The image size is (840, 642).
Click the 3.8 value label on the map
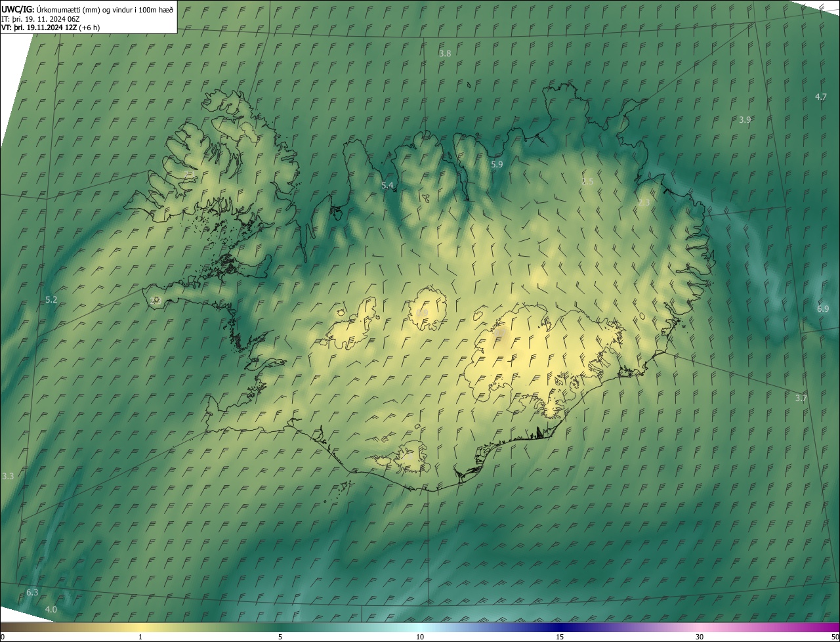click(x=445, y=53)
